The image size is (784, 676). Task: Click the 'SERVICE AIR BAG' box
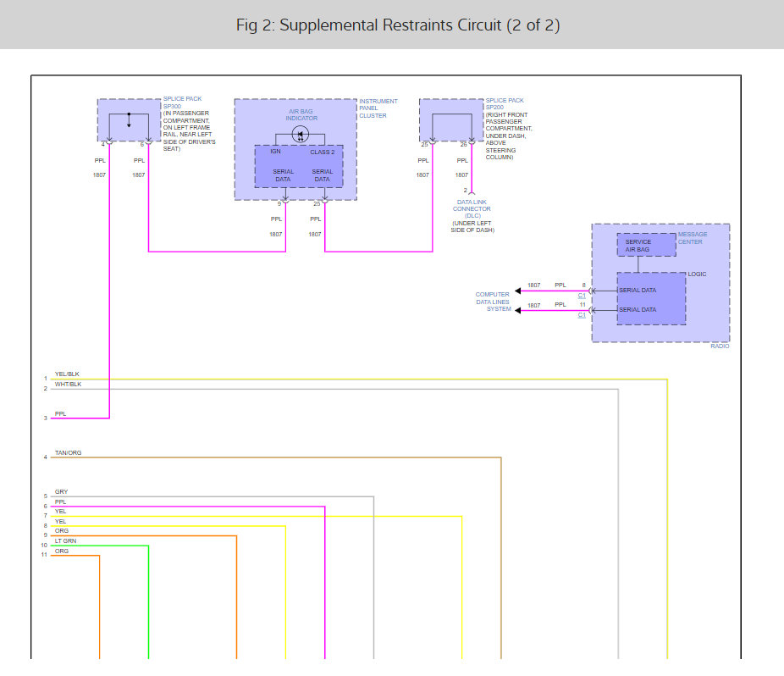[647, 245]
